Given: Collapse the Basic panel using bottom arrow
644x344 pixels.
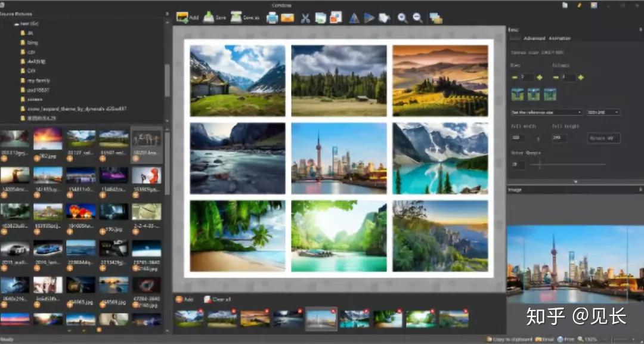Looking at the screenshot, I should [x=575, y=181].
